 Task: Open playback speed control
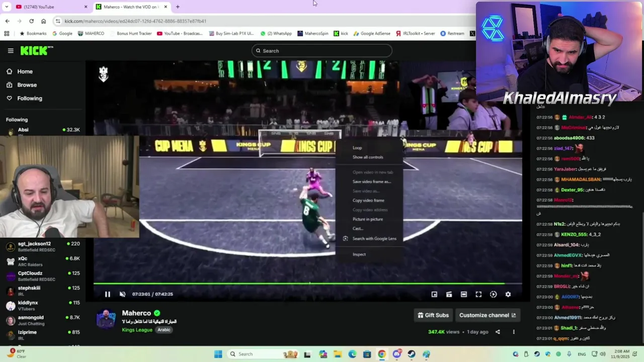point(493,295)
